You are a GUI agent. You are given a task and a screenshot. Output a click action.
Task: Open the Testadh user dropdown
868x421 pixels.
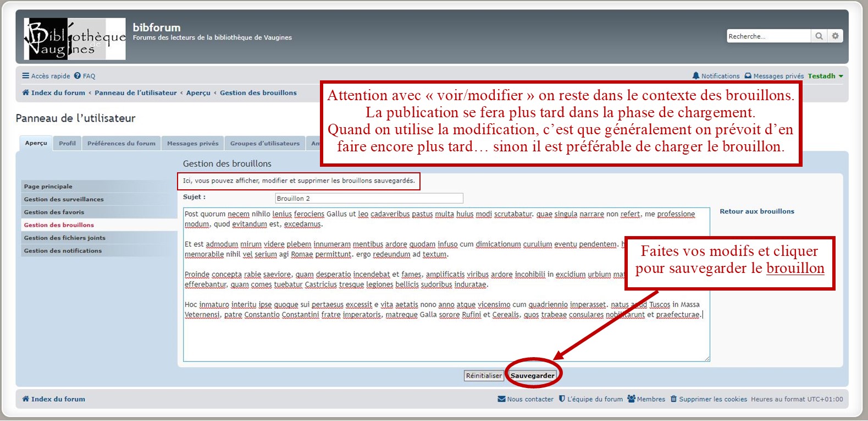tap(825, 76)
